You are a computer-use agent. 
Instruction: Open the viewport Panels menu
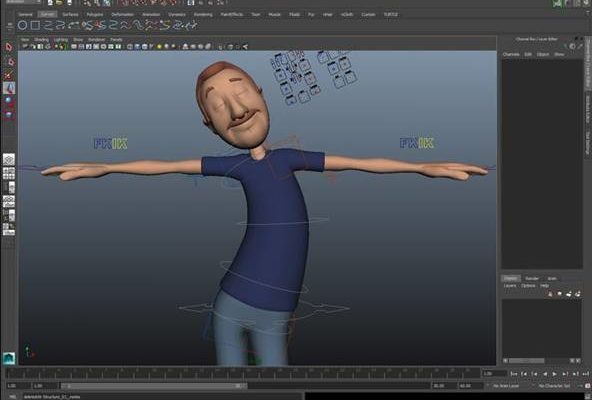[x=117, y=39]
